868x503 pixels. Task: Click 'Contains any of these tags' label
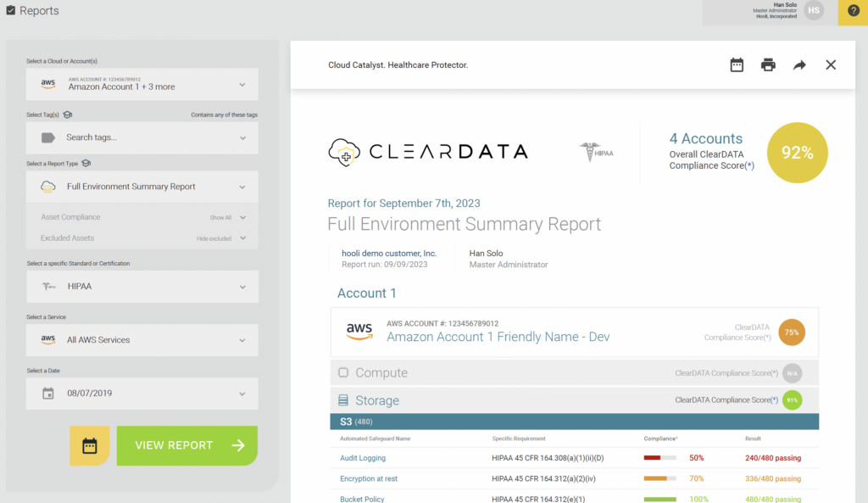224,115
